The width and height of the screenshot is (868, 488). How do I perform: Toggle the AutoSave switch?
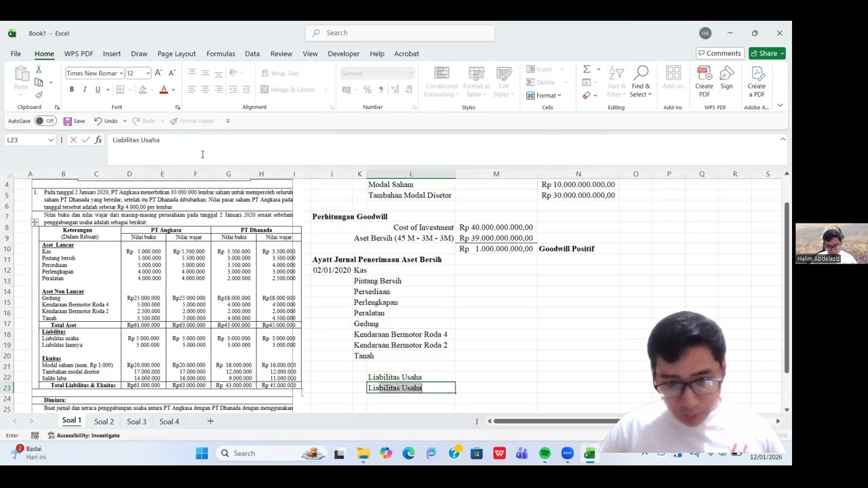coord(44,121)
